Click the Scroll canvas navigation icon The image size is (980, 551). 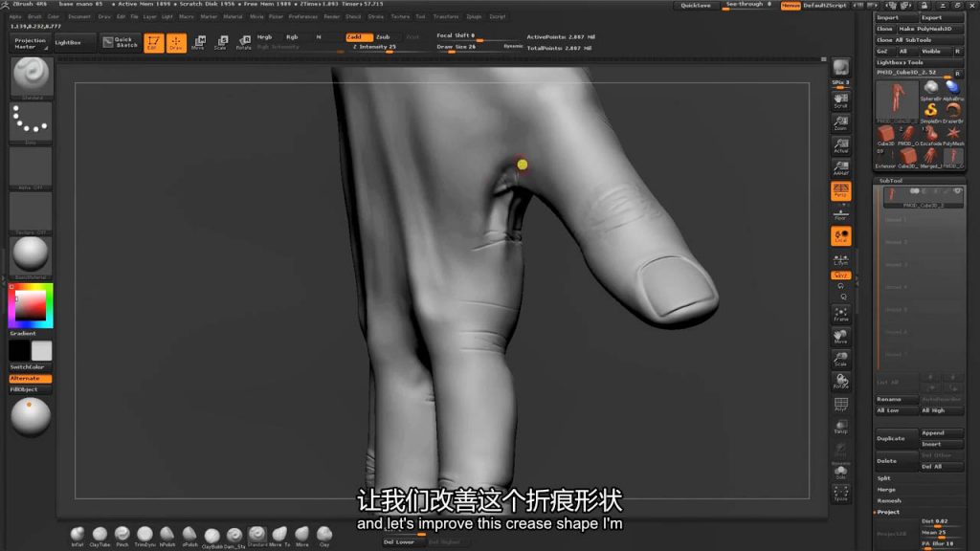coord(840,99)
